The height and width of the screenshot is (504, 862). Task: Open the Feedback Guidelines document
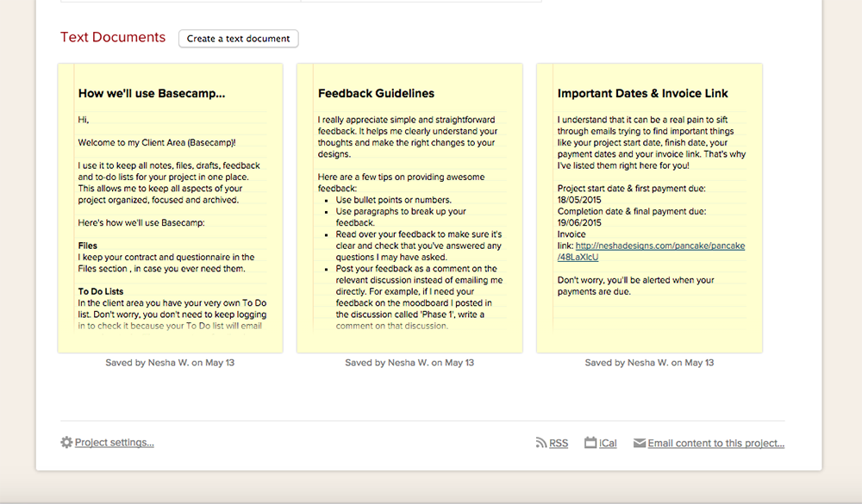[x=409, y=208]
